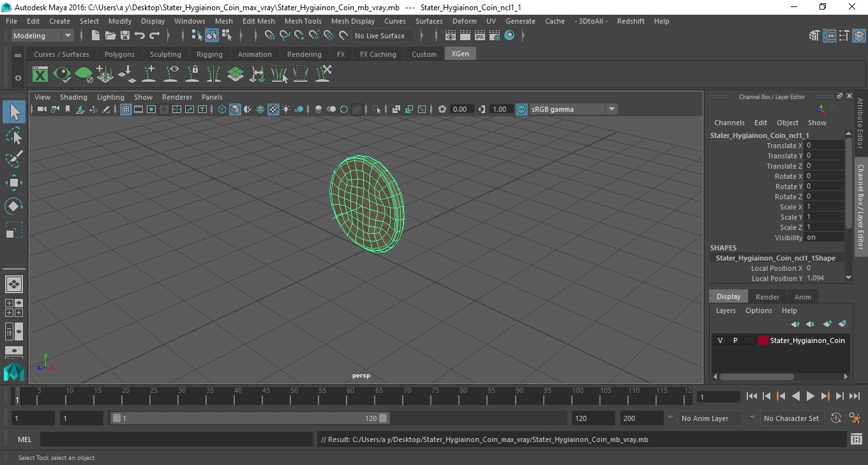Viewport: 868px width, 465px height.
Task: Click the time range slider bar
Action: 250,418
